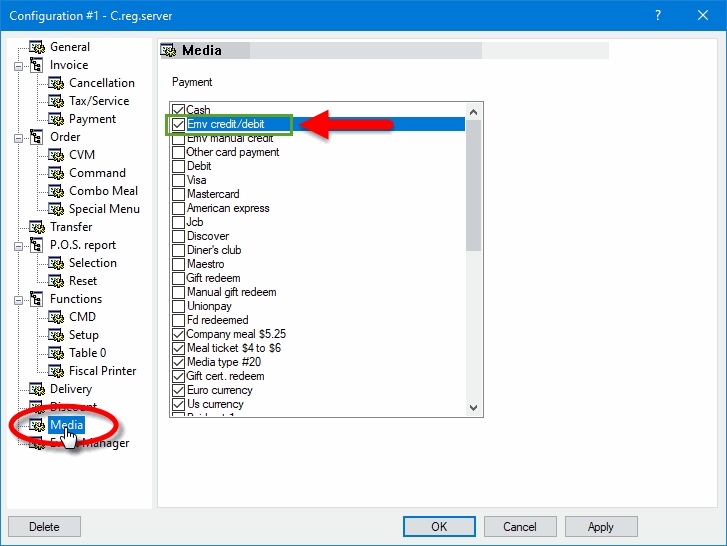727x546 pixels.
Task: Collapse the Functions tree branch
Action: tap(18, 299)
